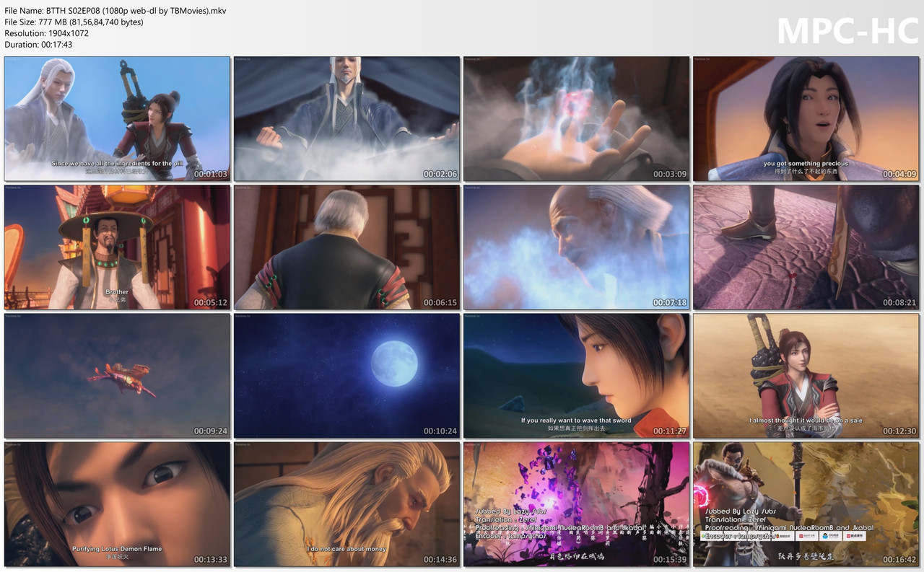The height and width of the screenshot is (572, 924).
Task: Open the close-up eyes frame at 00:13:33
Action: (117, 504)
